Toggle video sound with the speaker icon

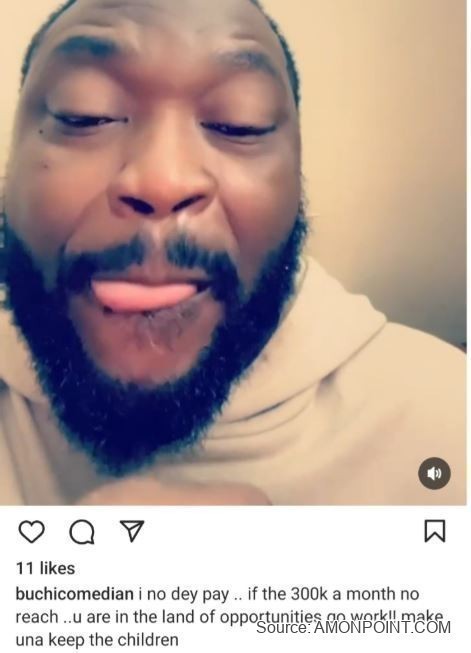tap(434, 473)
